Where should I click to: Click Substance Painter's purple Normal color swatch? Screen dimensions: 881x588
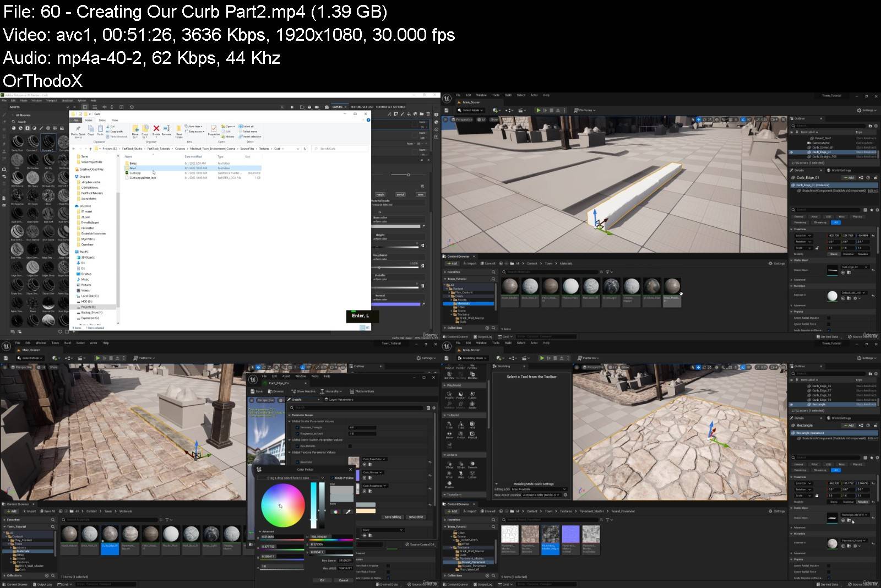396,304
